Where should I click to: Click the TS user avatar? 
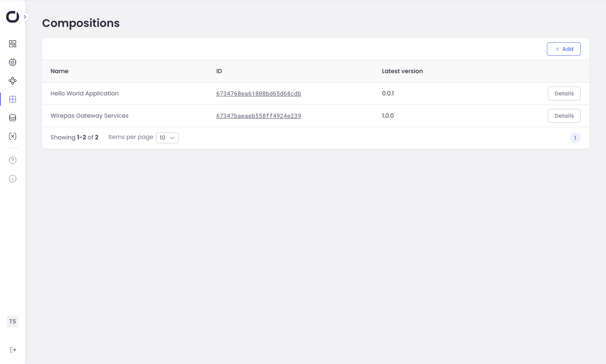point(13,321)
